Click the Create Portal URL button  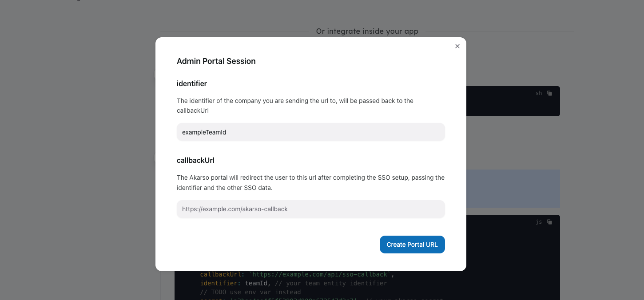coord(412,245)
